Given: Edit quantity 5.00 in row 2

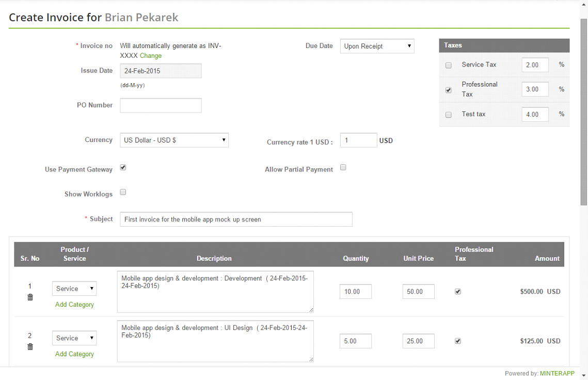Looking at the screenshot, I should pos(356,341).
